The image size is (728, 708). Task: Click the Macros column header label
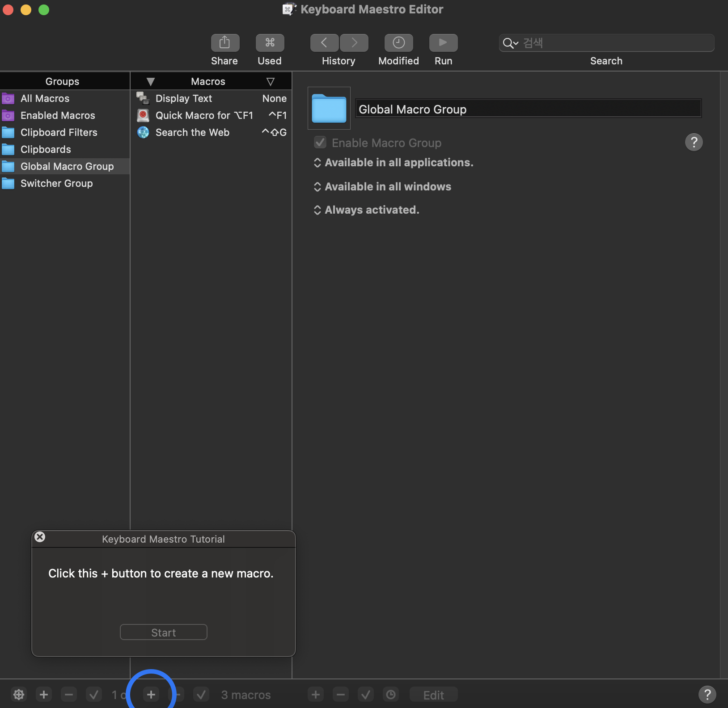coord(208,81)
